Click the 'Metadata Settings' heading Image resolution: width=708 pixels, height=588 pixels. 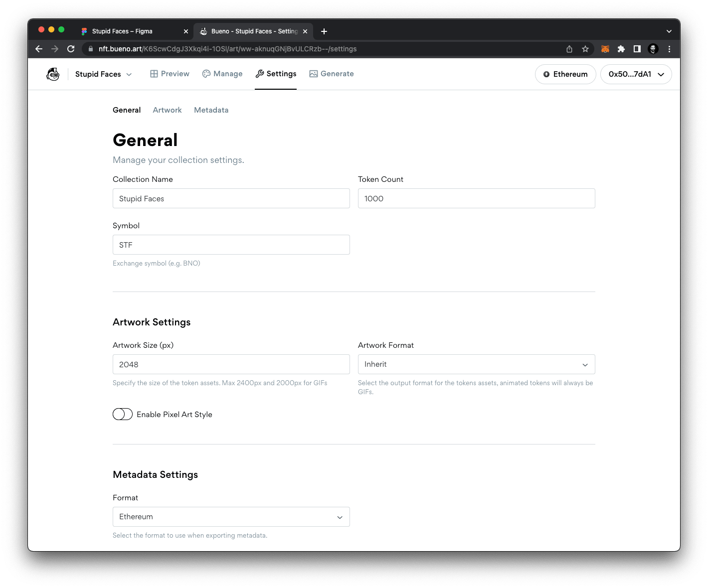[156, 474]
